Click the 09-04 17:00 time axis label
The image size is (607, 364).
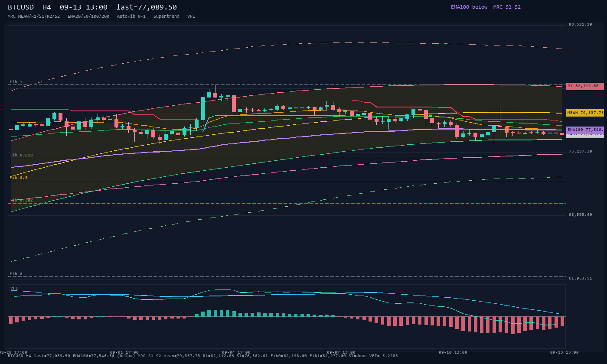236,352
